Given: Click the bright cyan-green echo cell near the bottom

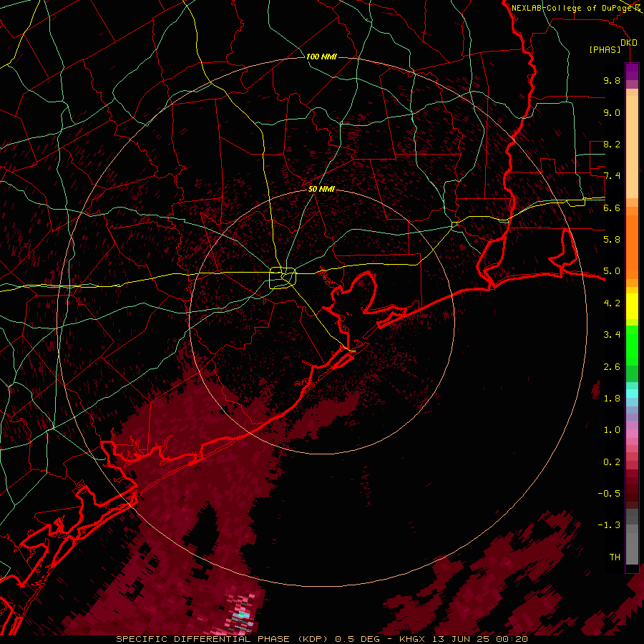Looking at the screenshot, I should point(242,615).
